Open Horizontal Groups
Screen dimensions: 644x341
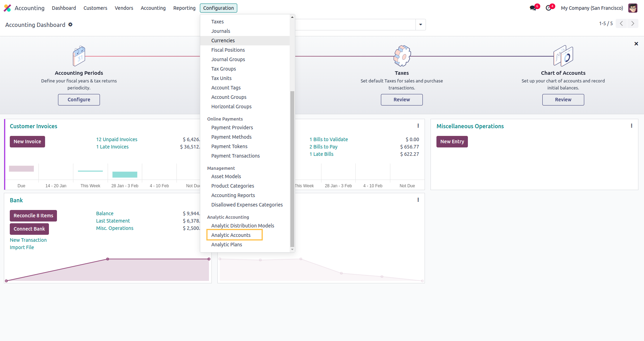[x=245, y=107]
